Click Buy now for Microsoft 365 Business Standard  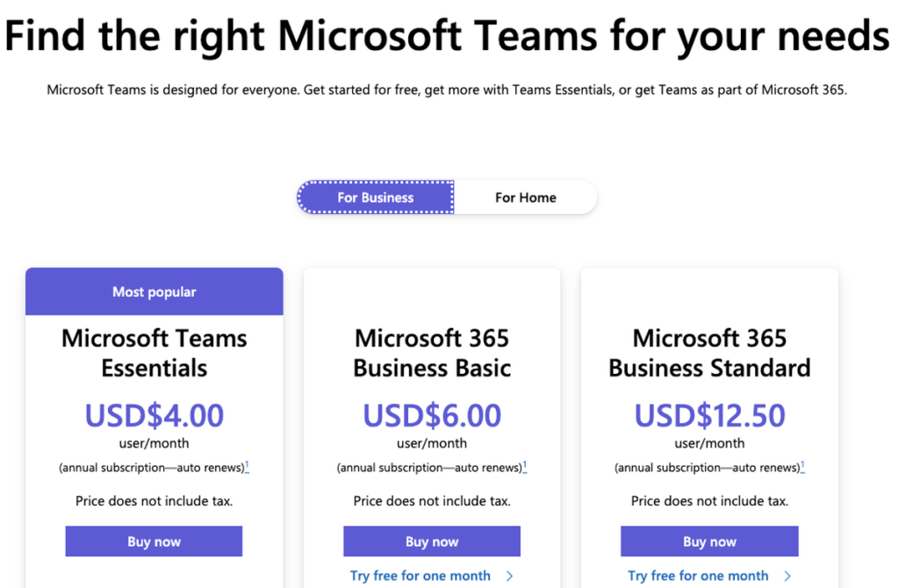coord(709,541)
